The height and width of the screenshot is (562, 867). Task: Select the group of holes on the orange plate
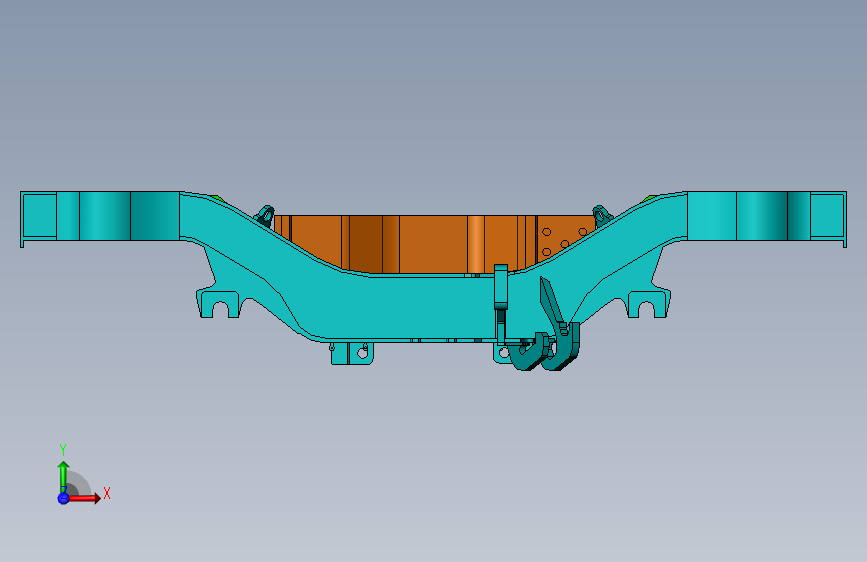pos(564,242)
